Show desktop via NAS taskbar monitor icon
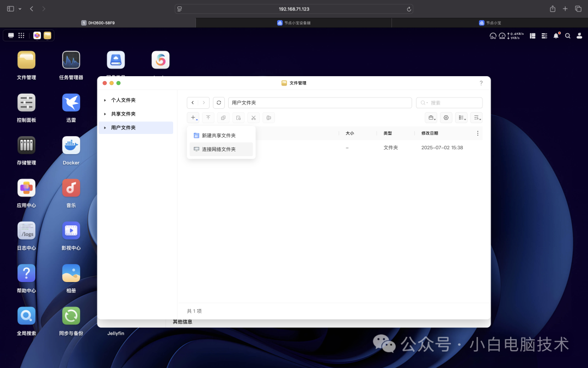Image resolution: width=588 pixels, height=368 pixels. 11,35
